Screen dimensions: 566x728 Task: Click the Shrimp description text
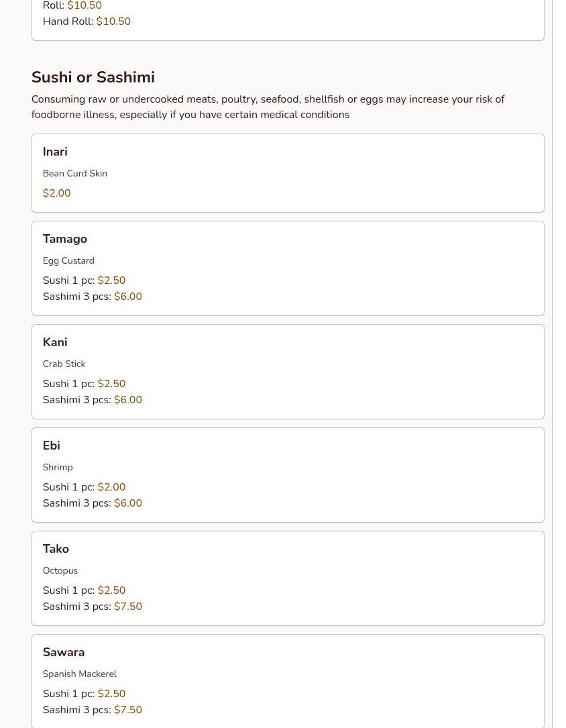(58, 467)
